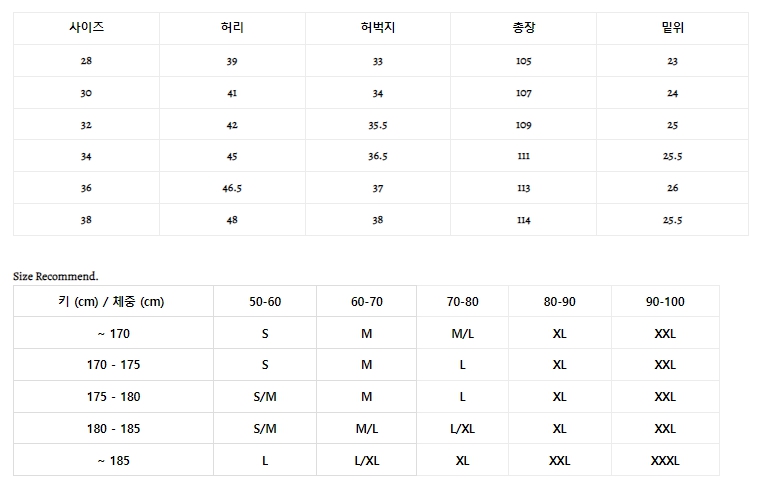The width and height of the screenshot is (768, 494).
Task: Select the 175 - 180 height row label
Action: (113, 397)
